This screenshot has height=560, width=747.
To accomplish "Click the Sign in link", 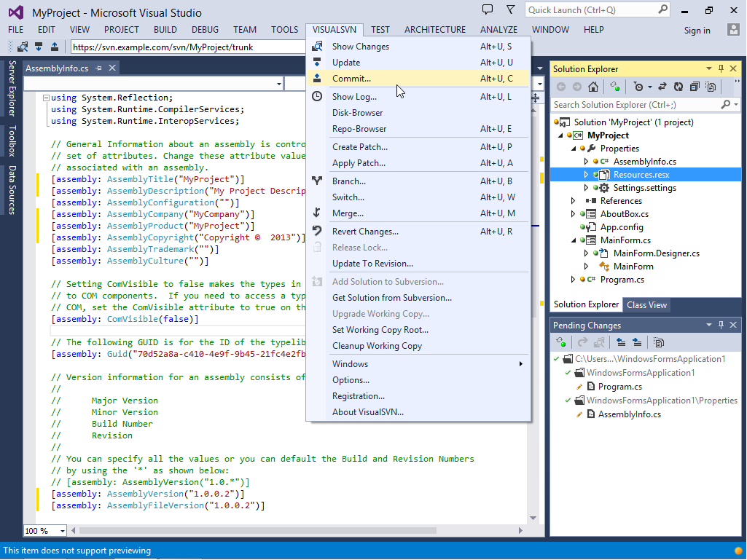I will (697, 31).
